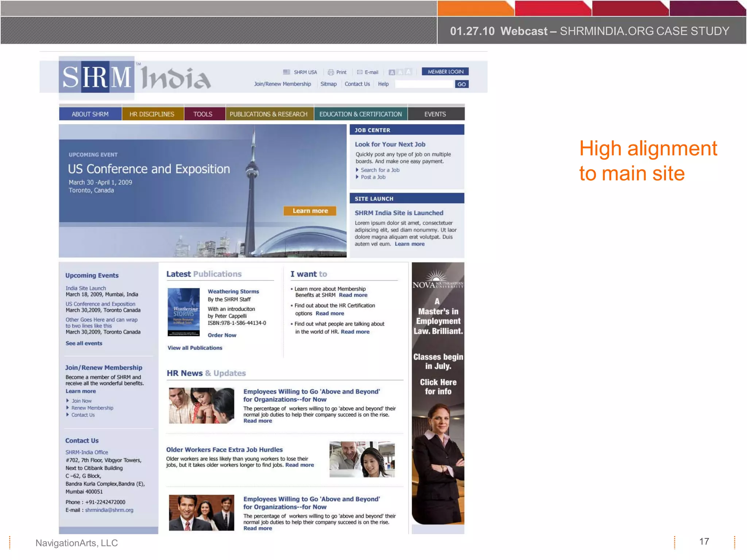Click the US Conference and Exposition banner title
Image resolution: width=747 pixels, height=560 pixels.
tap(149, 169)
